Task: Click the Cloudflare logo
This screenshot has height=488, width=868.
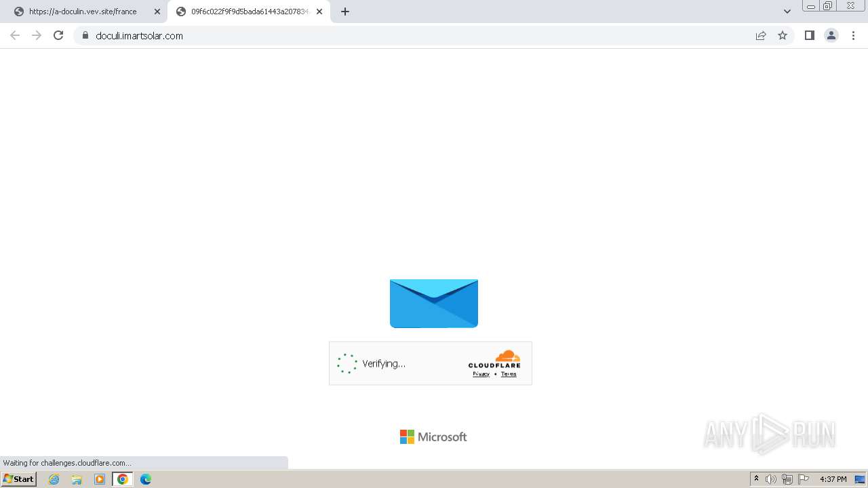Action: tap(494, 359)
